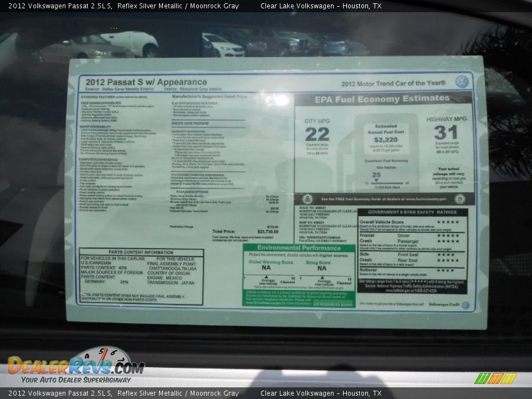Click the Total Price $23,730.00 line
532x399 pixels.
tap(245, 232)
